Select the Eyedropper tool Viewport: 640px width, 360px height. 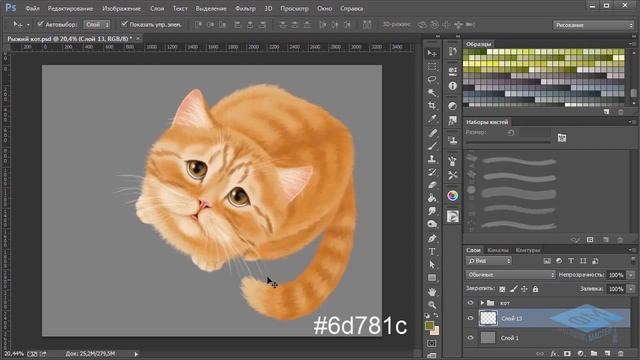click(431, 119)
